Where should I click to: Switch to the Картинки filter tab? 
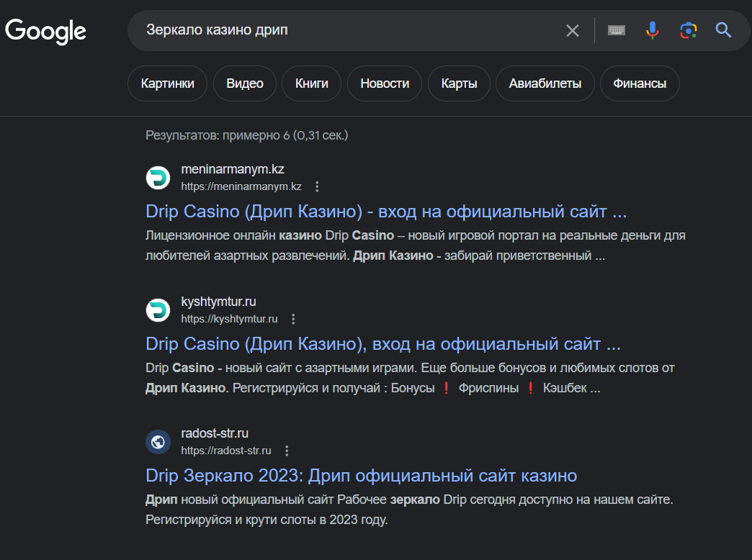pos(167,83)
